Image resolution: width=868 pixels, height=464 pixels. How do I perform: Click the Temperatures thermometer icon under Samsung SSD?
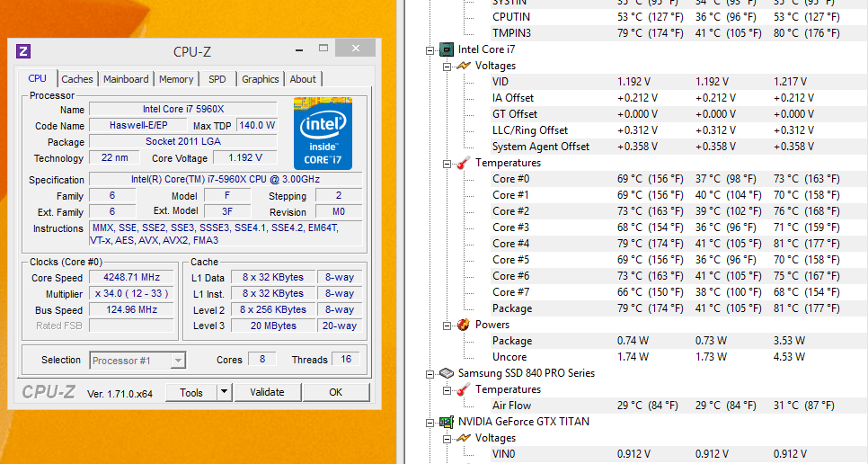[x=464, y=389]
